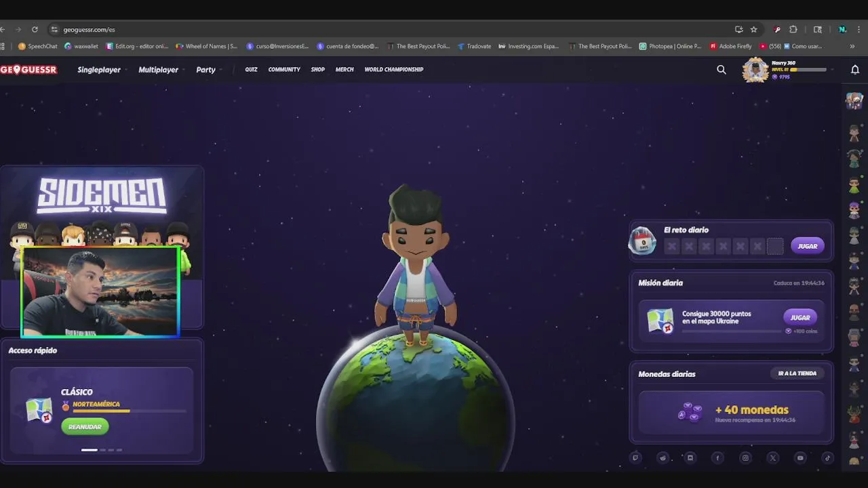This screenshot has width=868, height=488.
Task: Click the Clásico map icon
Action: point(39,410)
